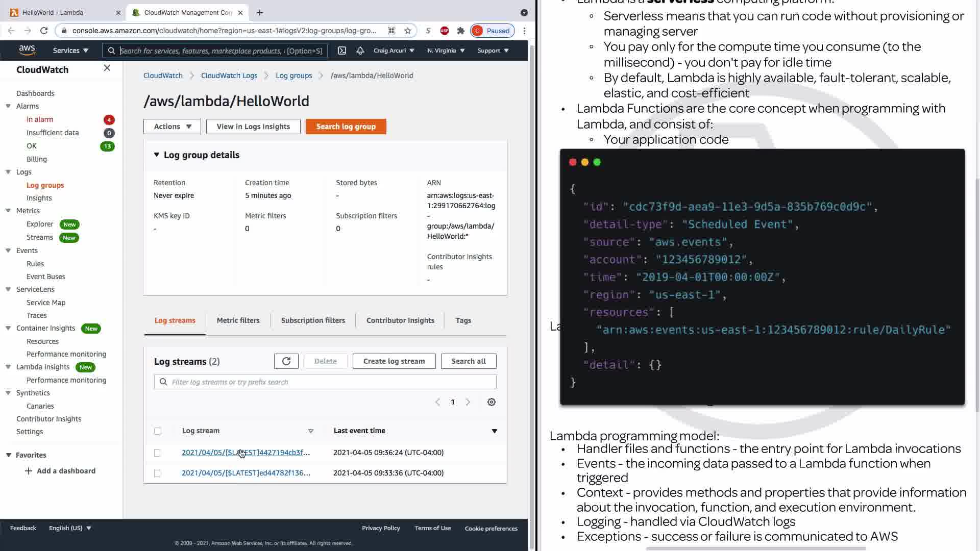The width and height of the screenshot is (980, 551).
Task: Refresh the log streams list
Action: tap(286, 361)
